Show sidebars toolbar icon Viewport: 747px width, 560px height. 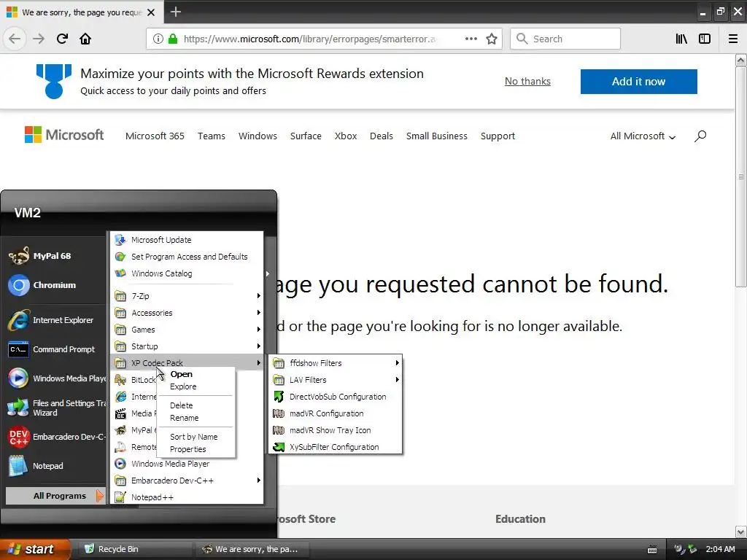pos(705,39)
